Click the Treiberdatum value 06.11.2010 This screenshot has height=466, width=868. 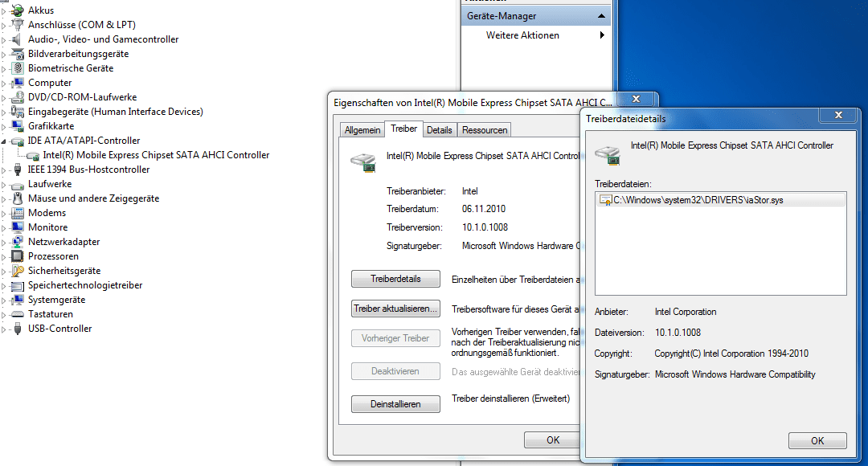pyautogui.click(x=484, y=209)
